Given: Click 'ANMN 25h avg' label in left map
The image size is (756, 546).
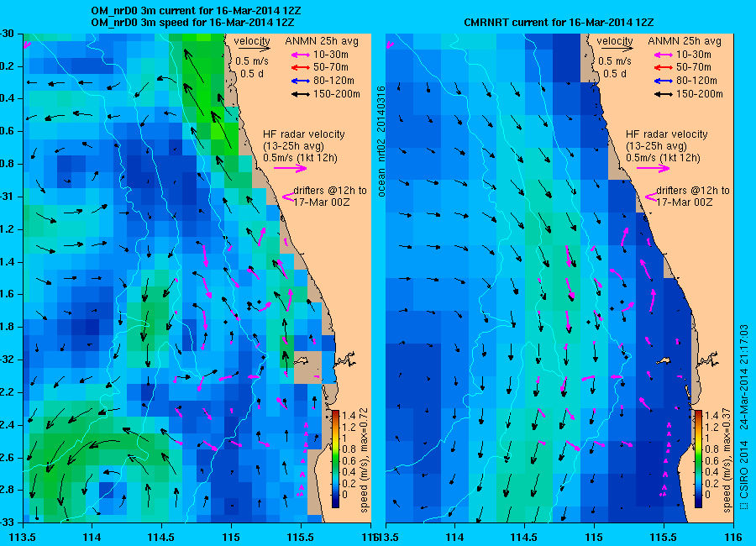Looking at the screenshot, I should 322,41.
